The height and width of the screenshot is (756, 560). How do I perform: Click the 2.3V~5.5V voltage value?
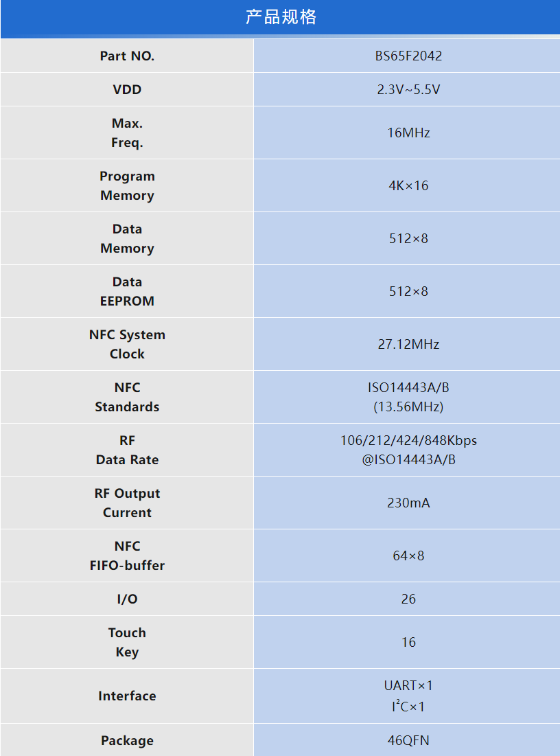coord(408,90)
